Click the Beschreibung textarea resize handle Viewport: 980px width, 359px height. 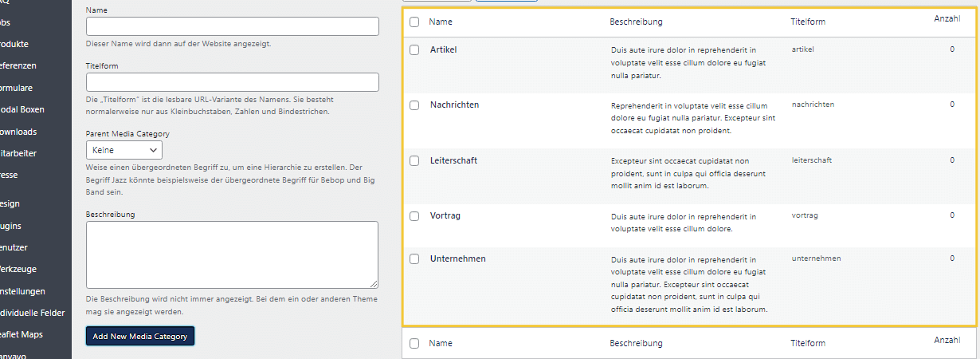pos(374,283)
